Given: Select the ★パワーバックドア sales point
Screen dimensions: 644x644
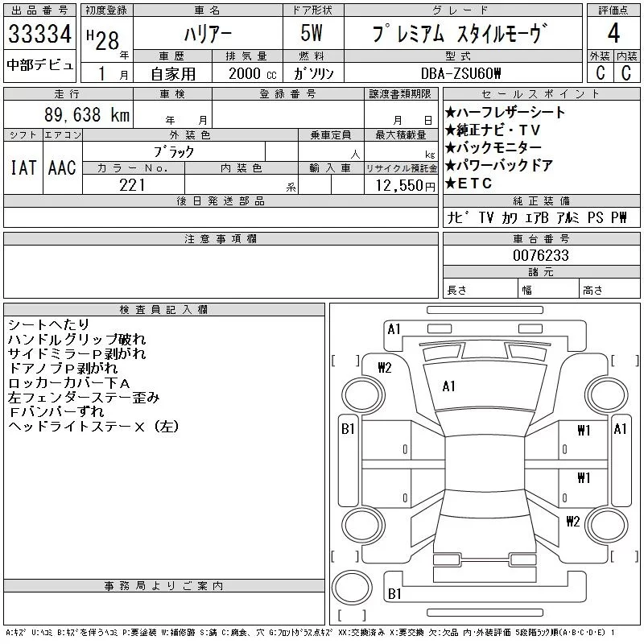Looking at the screenshot, I should [x=499, y=166].
